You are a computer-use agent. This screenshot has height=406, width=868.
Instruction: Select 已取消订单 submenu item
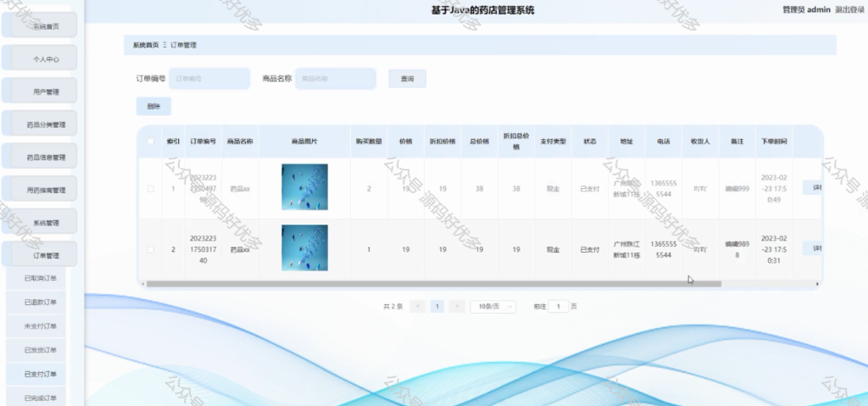pos(36,278)
